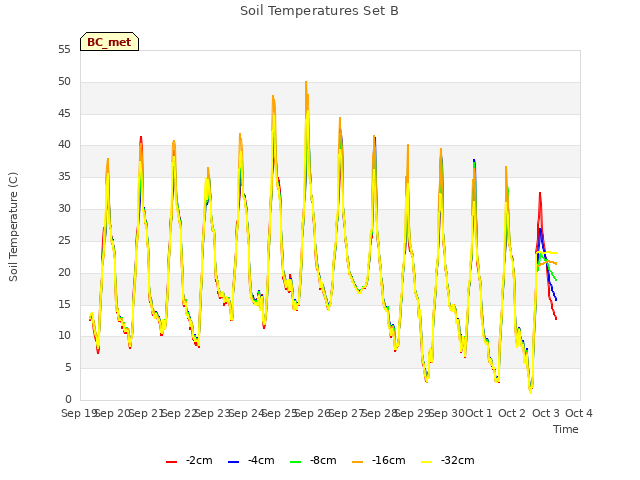The image size is (640, 480).
Task: Click the 20 y-axis tick label
Action: pyautogui.click(x=64, y=272)
